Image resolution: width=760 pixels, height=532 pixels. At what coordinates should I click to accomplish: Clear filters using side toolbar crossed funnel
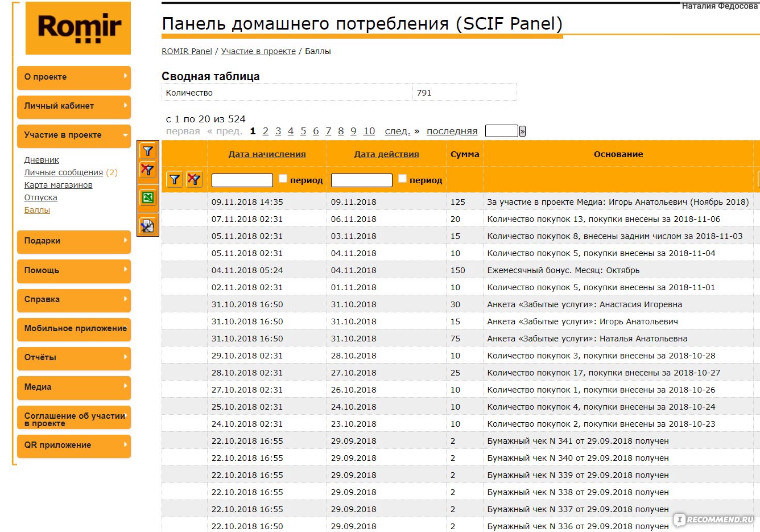tap(148, 170)
